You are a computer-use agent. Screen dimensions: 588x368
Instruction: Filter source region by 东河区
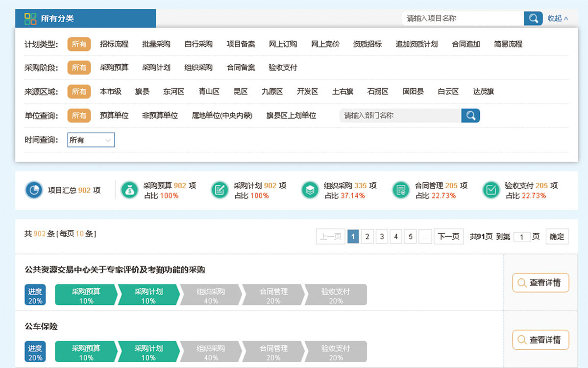[174, 92]
